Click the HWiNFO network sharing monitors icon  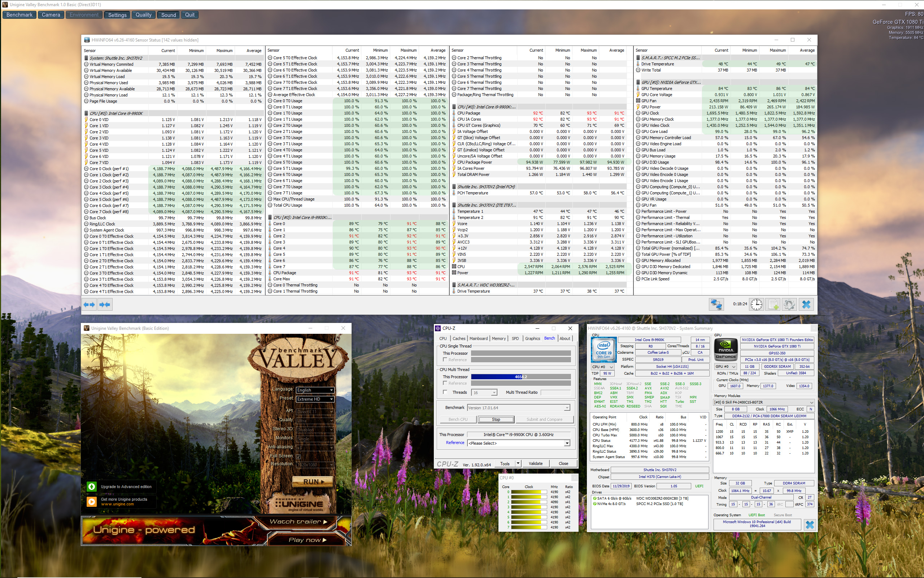tap(716, 304)
